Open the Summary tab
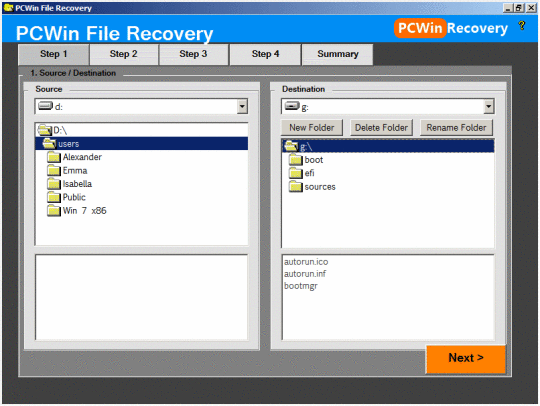Screen dimensions: 540x406 pyautogui.click(x=338, y=54)
